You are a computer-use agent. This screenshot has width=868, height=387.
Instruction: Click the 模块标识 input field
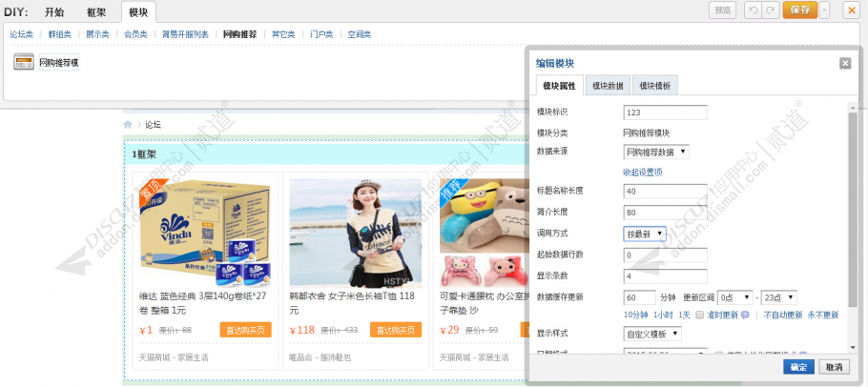(666, 112)
